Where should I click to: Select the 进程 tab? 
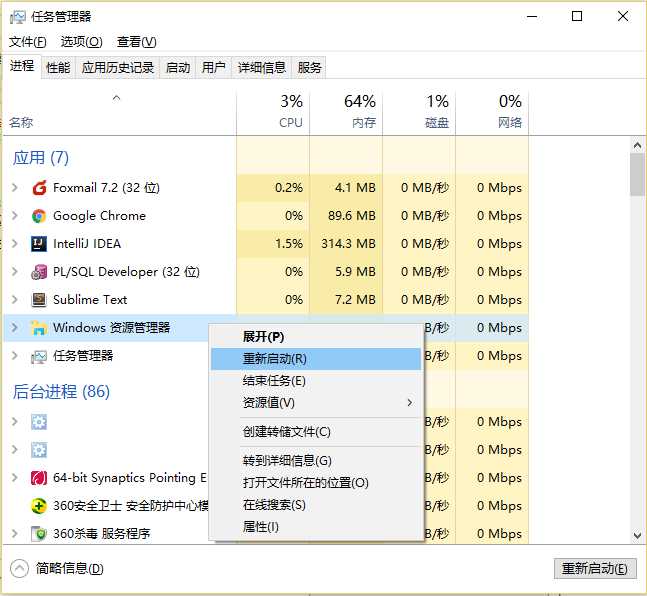coord(22,66)
